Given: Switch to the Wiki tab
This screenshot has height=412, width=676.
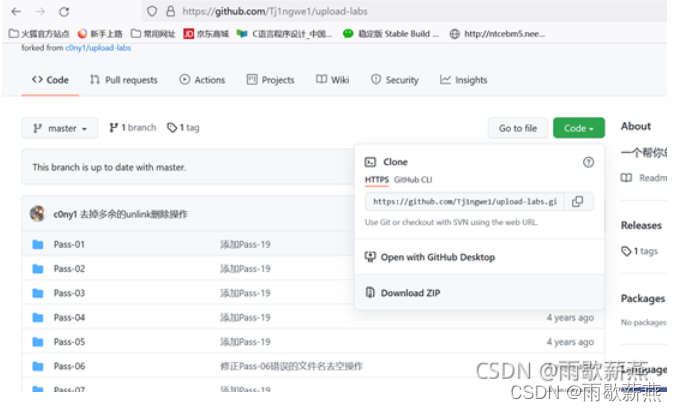Looking at the screenshot, I should tap(332, 80).
